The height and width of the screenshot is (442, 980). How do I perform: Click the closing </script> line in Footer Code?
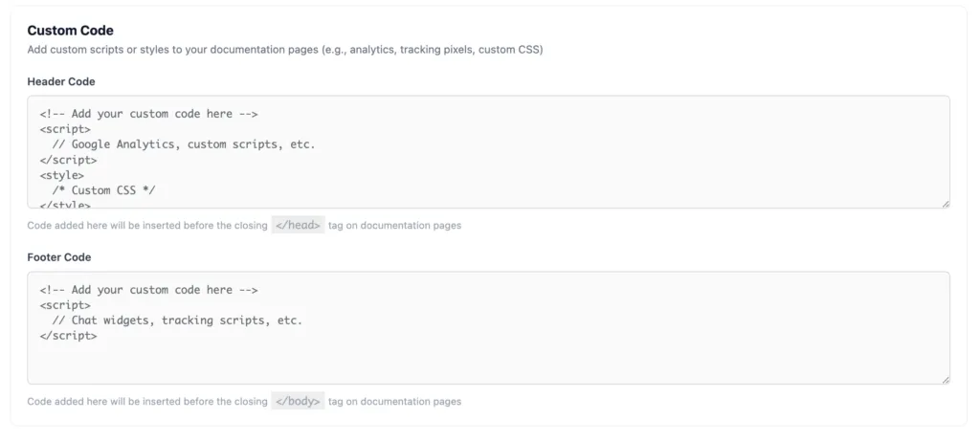coord(68,336)
